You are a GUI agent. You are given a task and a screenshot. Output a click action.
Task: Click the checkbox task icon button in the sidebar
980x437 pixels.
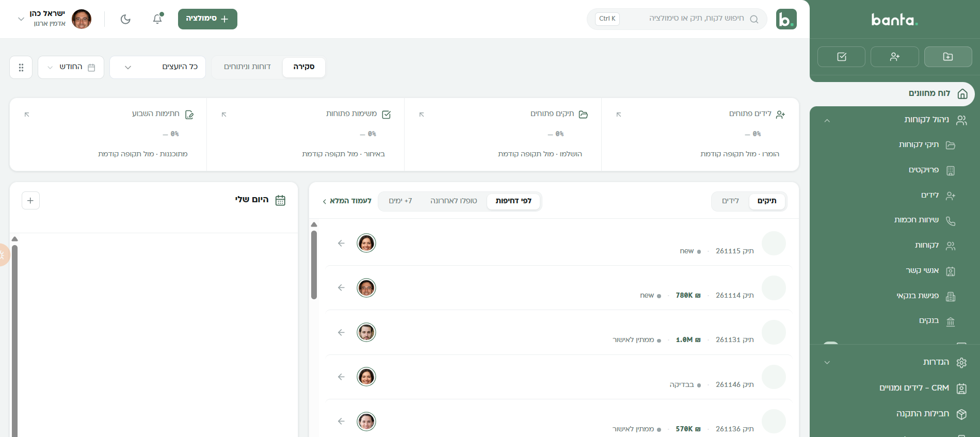click(x=842, y=57)
